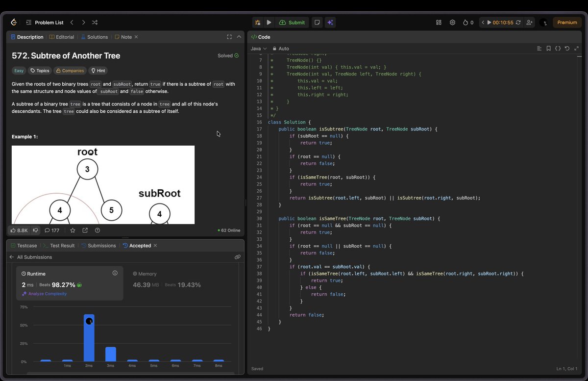The height and width of the screenshot is (381, 588).
Task: Reset the timer with refresh icon
Action: [x=518, y=23]
